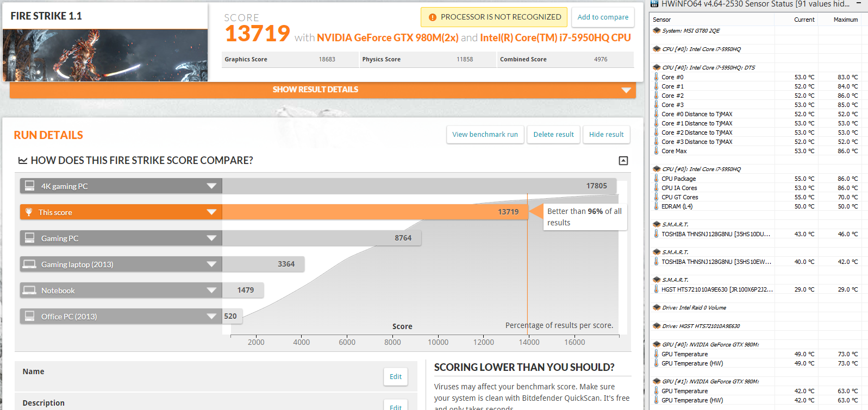Click desktop icon on 4K gaming PC row

[29, 186]
